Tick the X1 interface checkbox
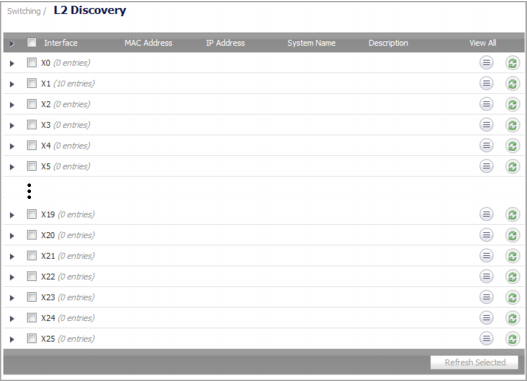Viewport: 527px width, 381px height. pyautogui.click(x=32, y=83)
